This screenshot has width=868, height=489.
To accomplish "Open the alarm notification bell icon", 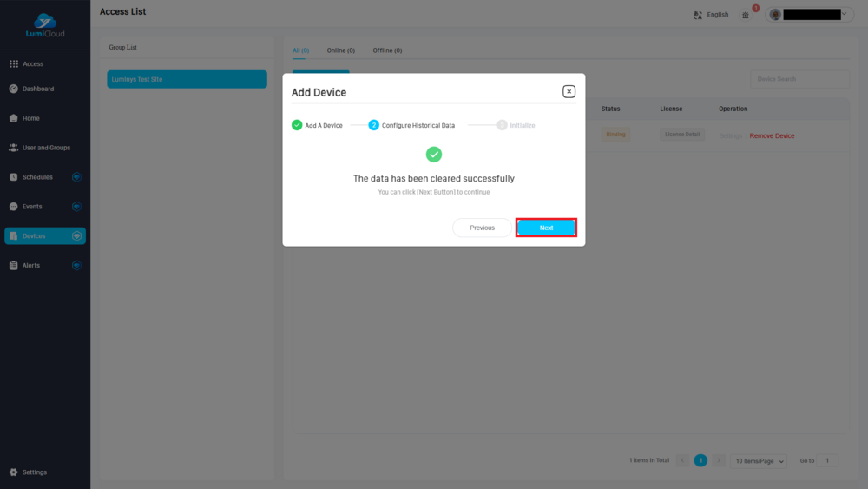I will point(746,15).
